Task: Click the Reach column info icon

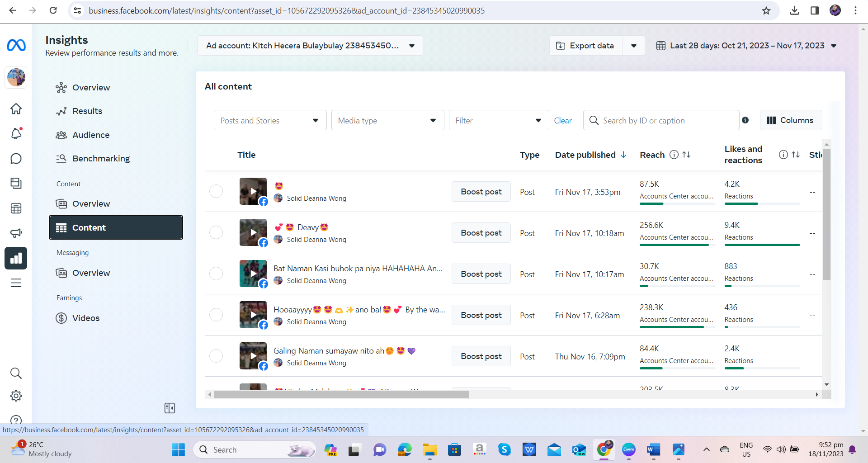Action: (674, 155)
